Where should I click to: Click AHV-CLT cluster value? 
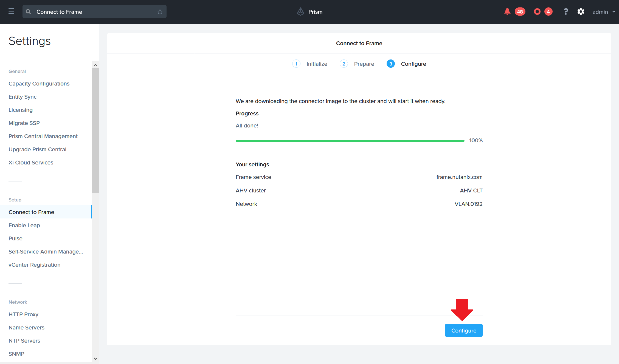click(x=471, y=190)
